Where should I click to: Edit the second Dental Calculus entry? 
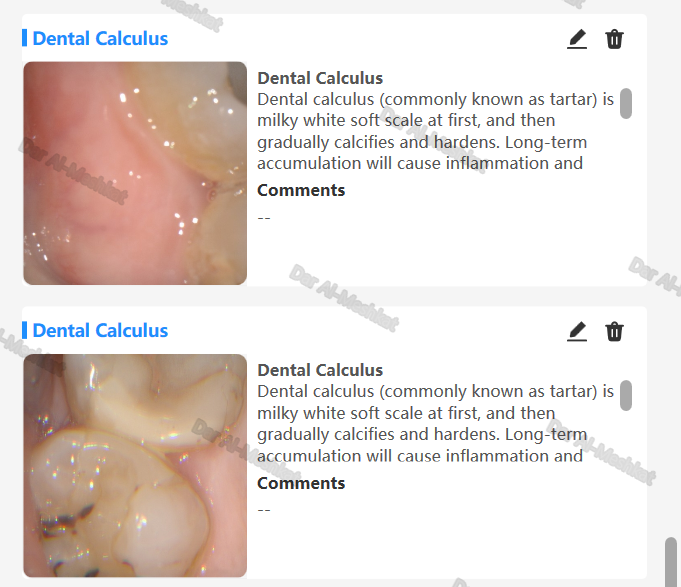point(577,332)
